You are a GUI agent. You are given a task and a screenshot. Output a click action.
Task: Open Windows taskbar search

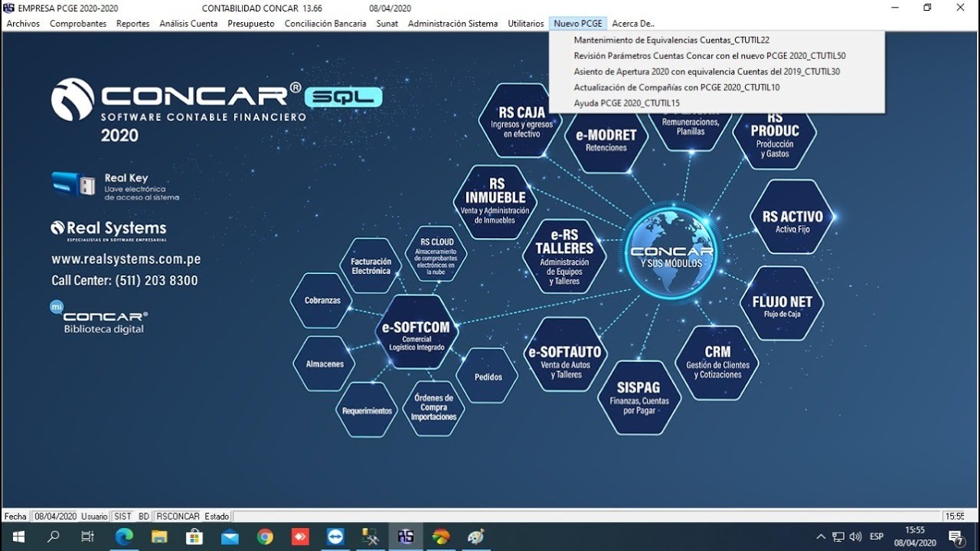click(x=53, y=536)
